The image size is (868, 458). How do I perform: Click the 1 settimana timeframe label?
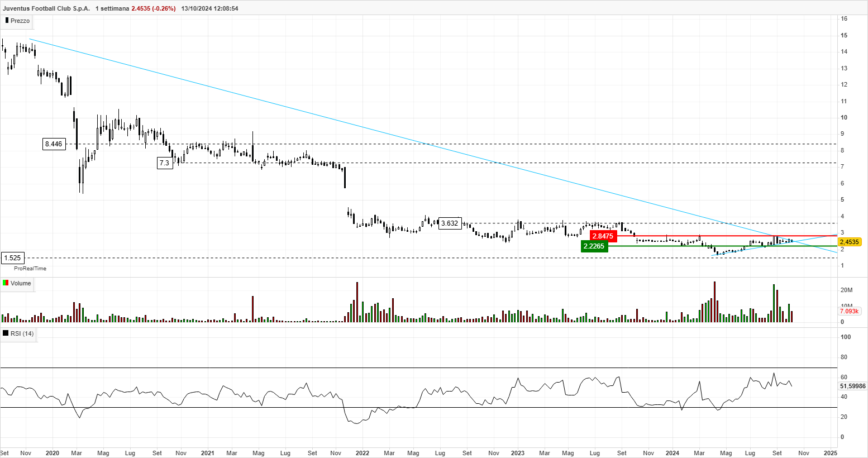tap(112, 8)
